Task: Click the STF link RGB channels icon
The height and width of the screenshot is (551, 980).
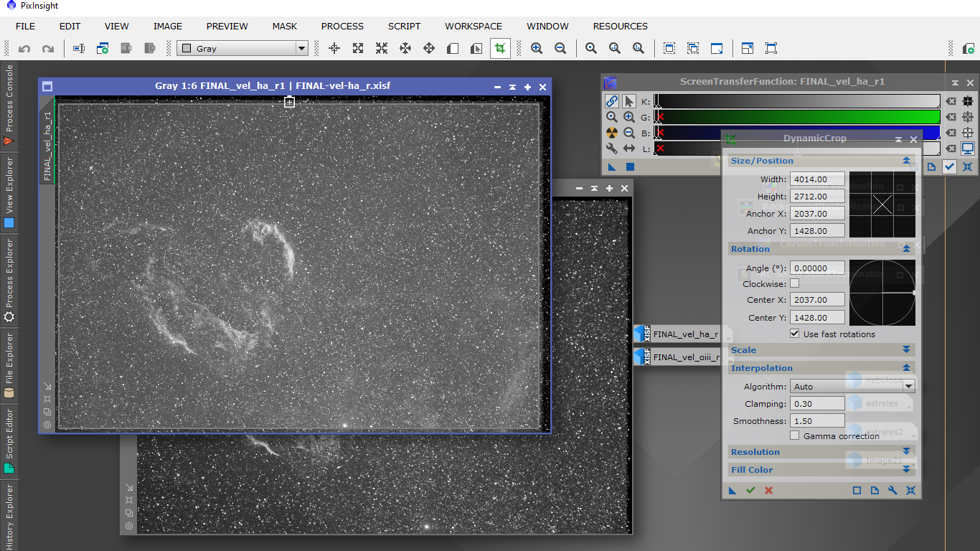Action: (x=612, y=101)
